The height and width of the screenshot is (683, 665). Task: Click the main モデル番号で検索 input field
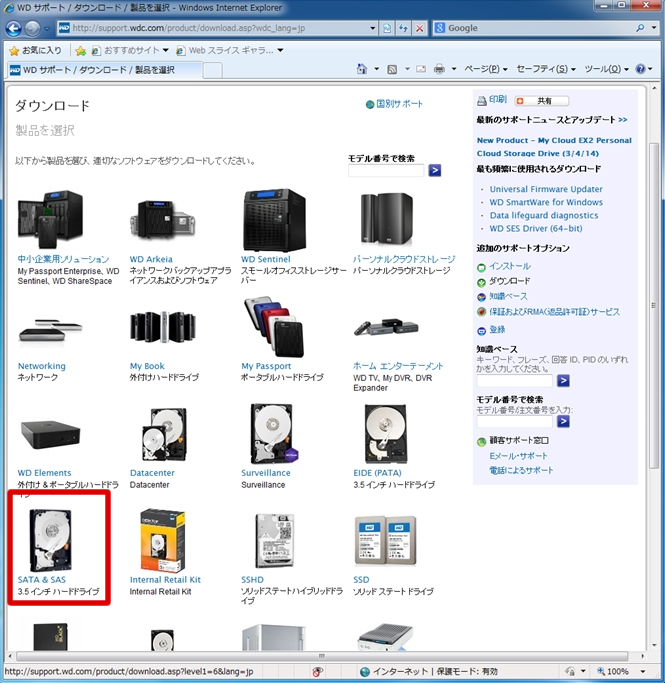point(386,171)
